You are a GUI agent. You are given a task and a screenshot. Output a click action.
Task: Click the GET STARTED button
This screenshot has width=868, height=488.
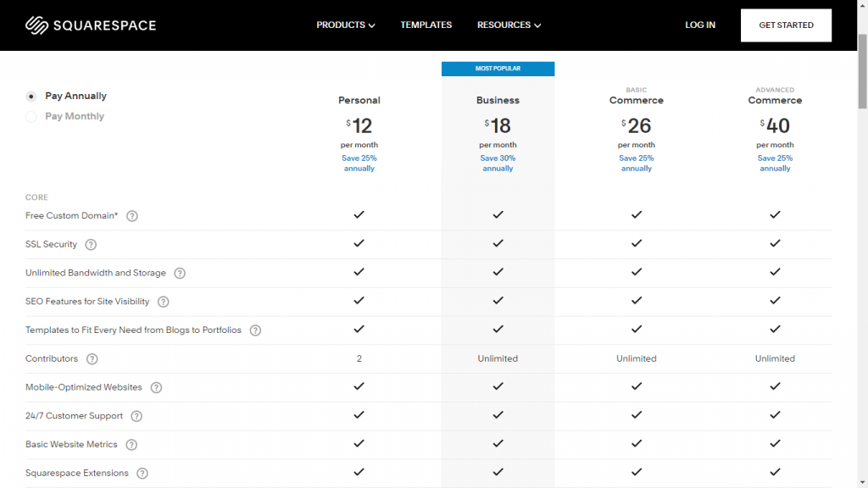pos(786,25)
